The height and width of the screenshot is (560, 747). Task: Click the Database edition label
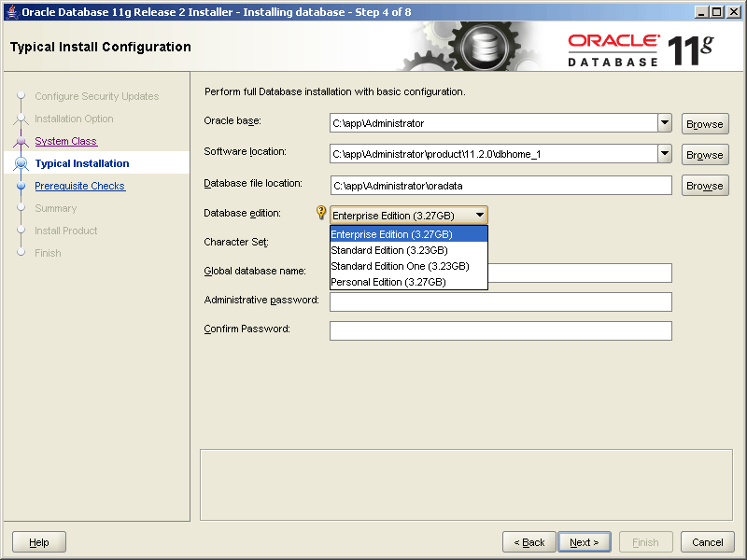242,213
